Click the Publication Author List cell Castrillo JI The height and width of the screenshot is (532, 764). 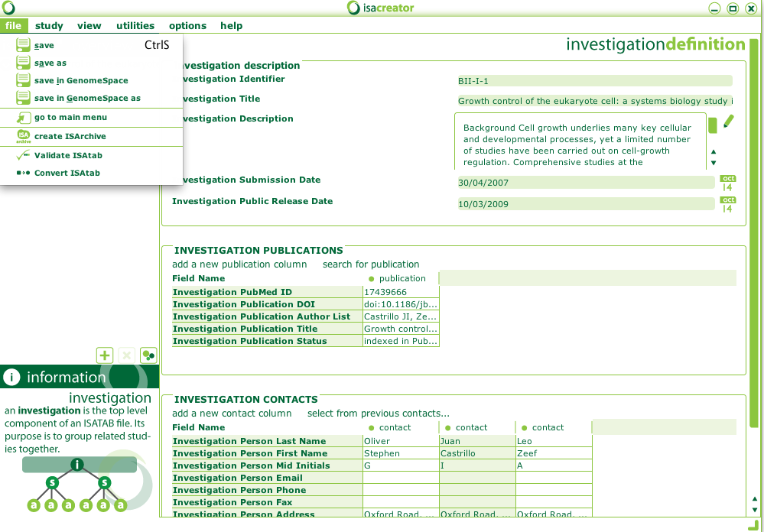(401, 316)
